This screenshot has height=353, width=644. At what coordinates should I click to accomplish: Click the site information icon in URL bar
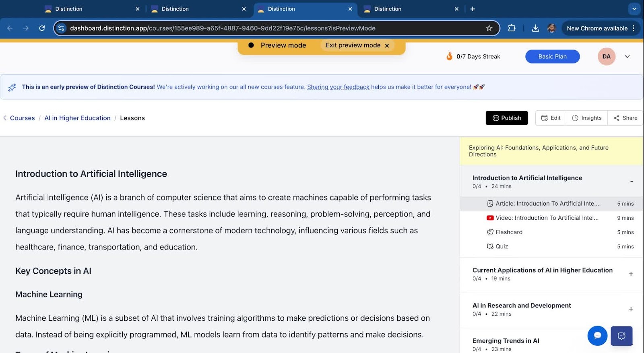[x=61, y=28]
